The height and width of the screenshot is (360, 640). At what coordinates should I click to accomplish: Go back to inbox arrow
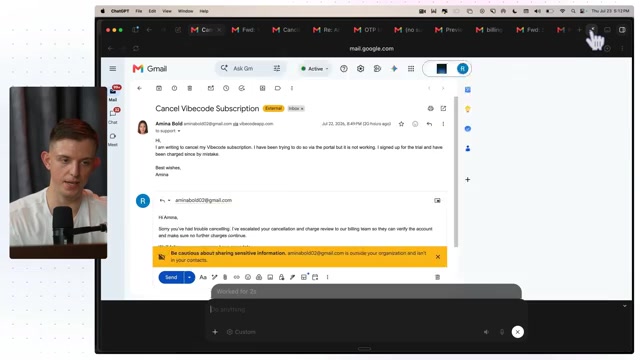click(140, 88)
